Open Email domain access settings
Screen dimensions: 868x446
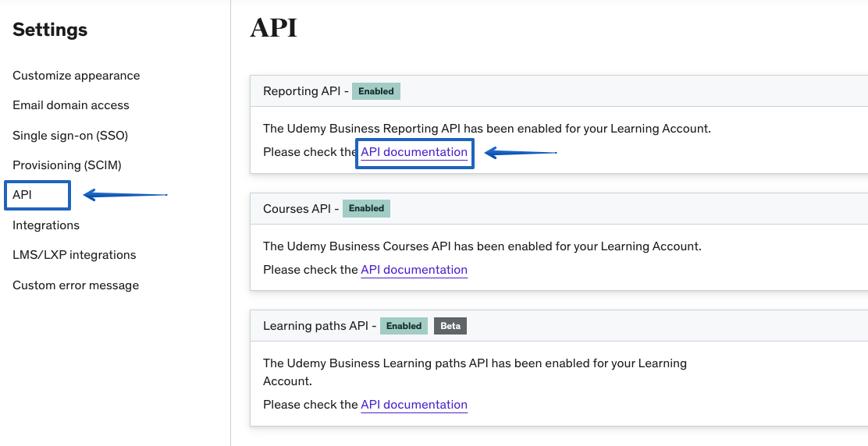(71, 105)
